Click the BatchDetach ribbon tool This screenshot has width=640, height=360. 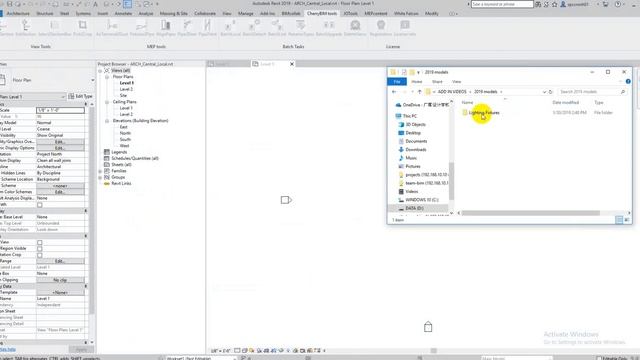pos(254,28)
